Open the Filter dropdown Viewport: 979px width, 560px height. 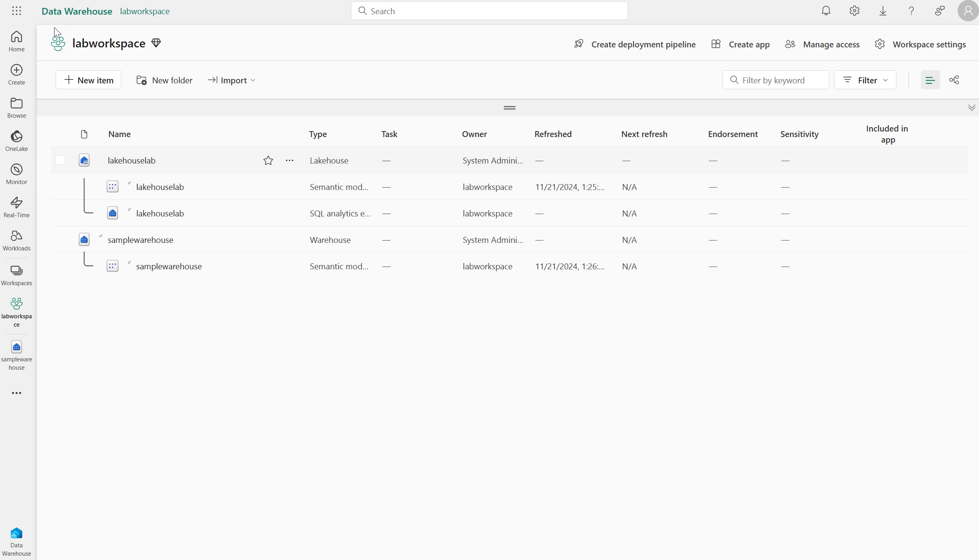point(865,80)
